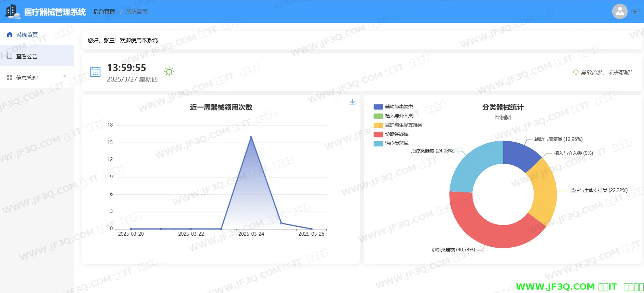This screenshot has height=293, width=644.
Task: Click the 后台管理 breadcrumb link
Action: coord(104,12)
